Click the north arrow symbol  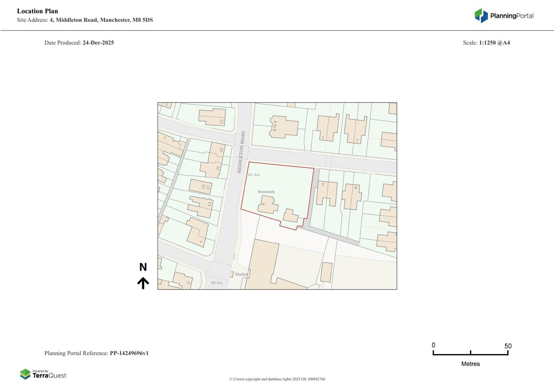click(143, 283)
